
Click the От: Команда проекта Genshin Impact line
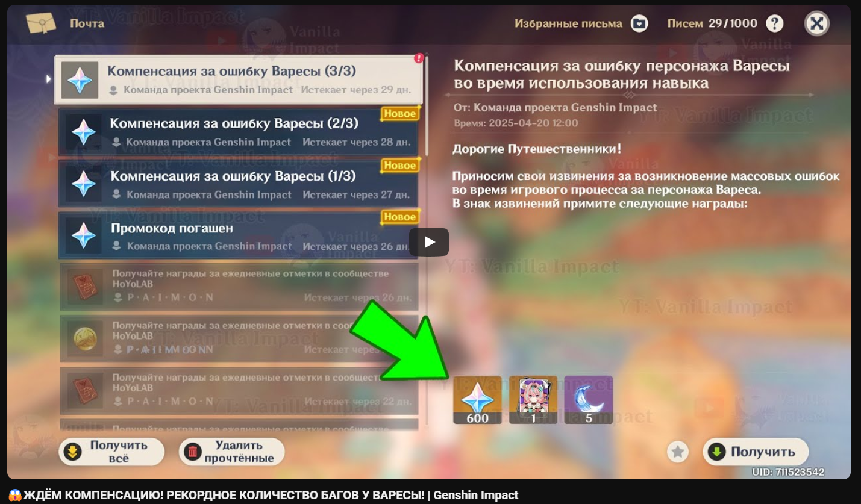coord(555,108)
